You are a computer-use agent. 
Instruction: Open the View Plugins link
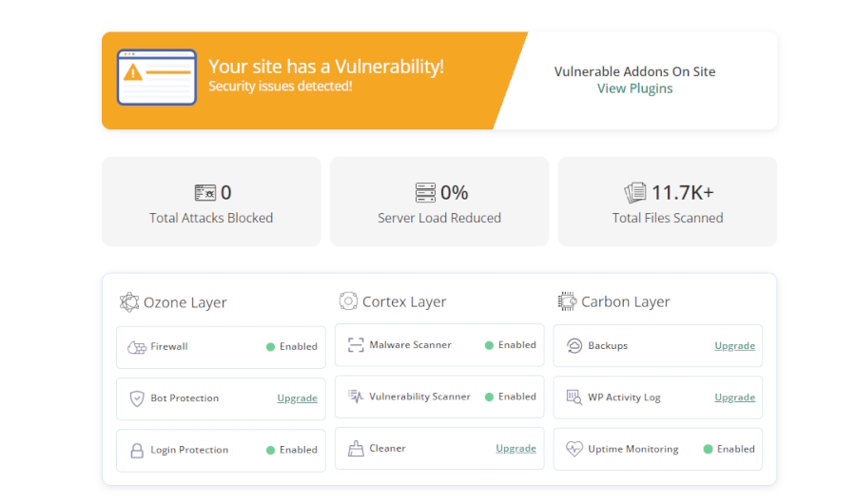[634, 88]
